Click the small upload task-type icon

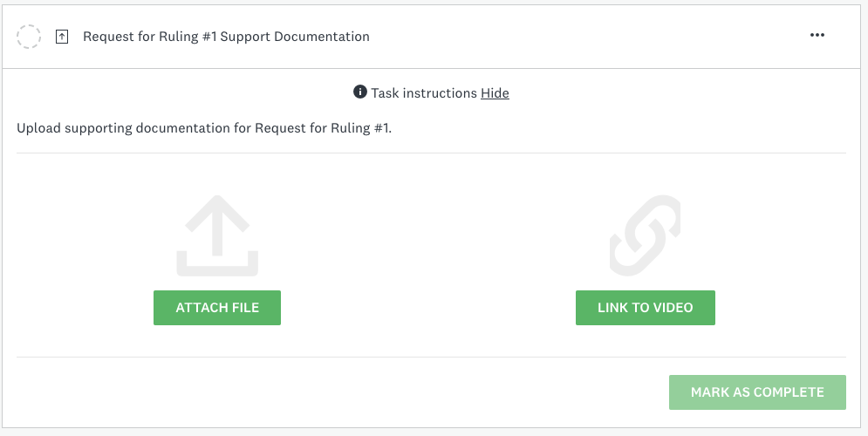62,37
